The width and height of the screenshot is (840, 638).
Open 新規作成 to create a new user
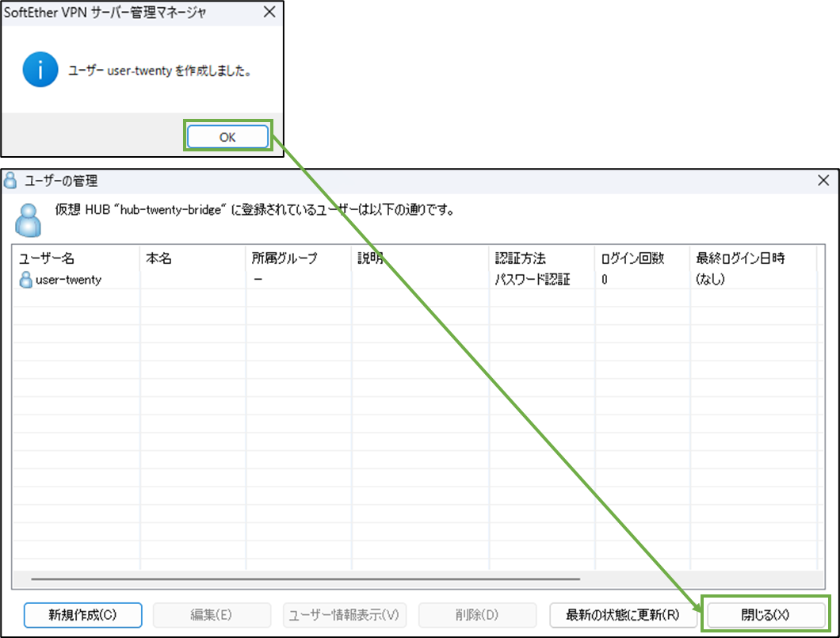[82, 615]
